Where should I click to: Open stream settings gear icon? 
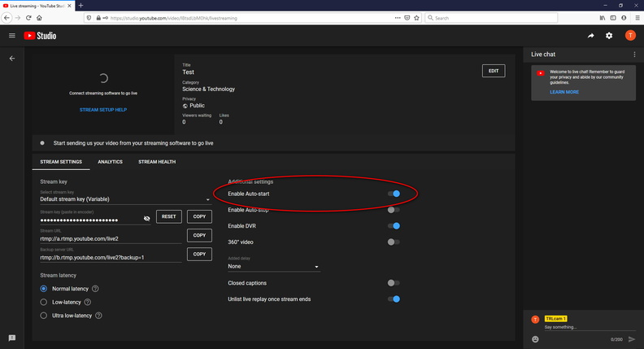tap(609, 36)
